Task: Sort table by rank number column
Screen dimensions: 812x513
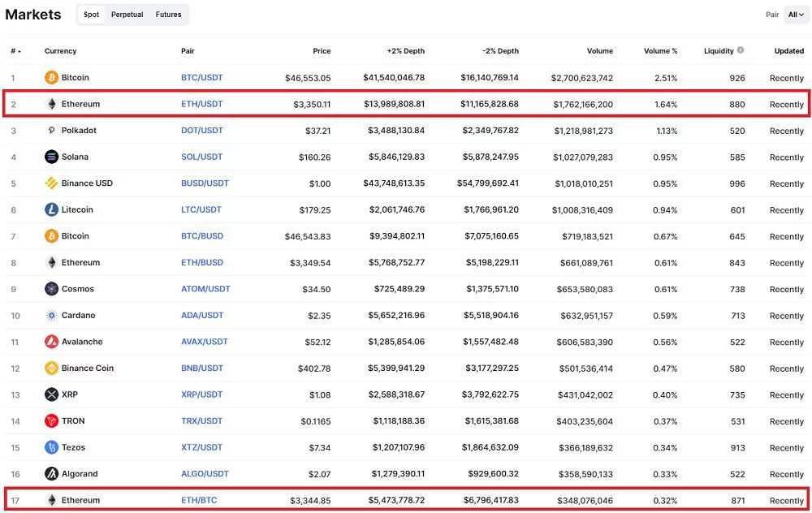Action: click(15, 51)
